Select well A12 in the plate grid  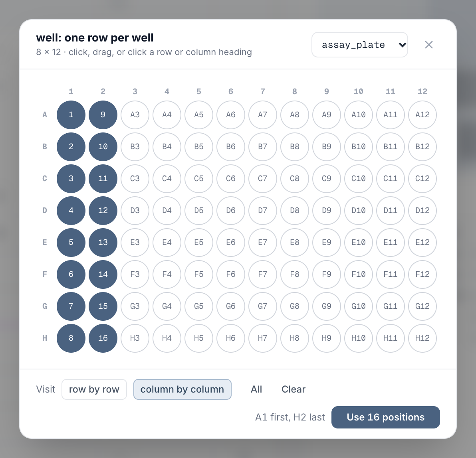(x=422, y=115)
